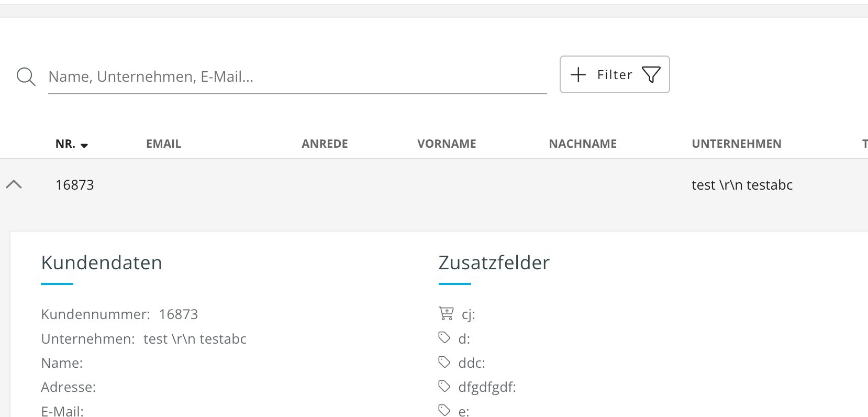The height and width of the screenshot is (417, 868).
Task: Focus the Name, Unternehmen, E-Mail search field
Action: pyautogui.click(x=297, y=77)
